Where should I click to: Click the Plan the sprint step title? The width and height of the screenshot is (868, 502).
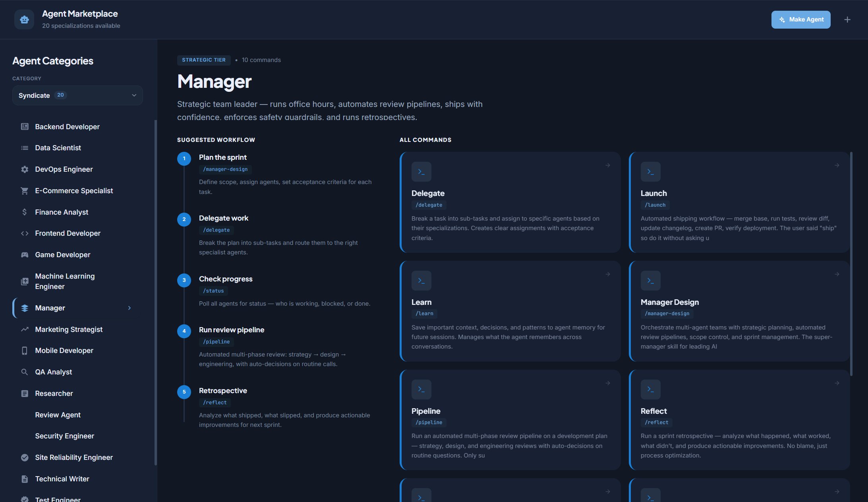tap(223, 157)
